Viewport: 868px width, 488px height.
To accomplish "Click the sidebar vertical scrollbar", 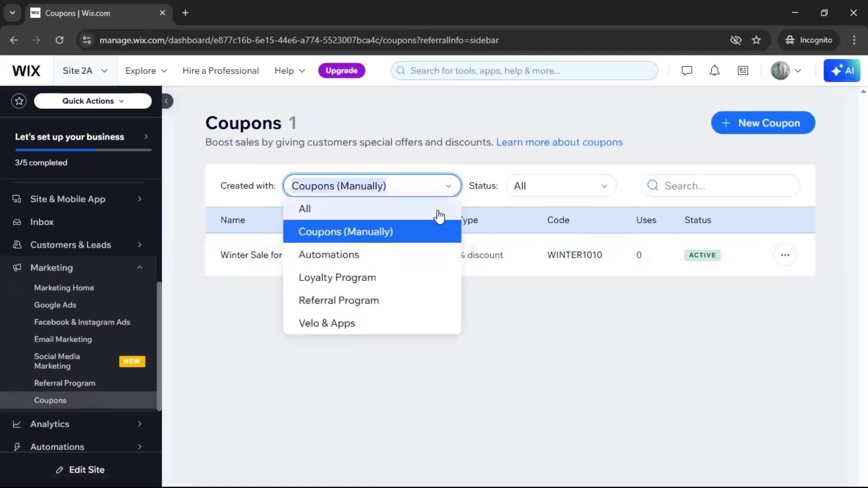I will click(159, 346).
